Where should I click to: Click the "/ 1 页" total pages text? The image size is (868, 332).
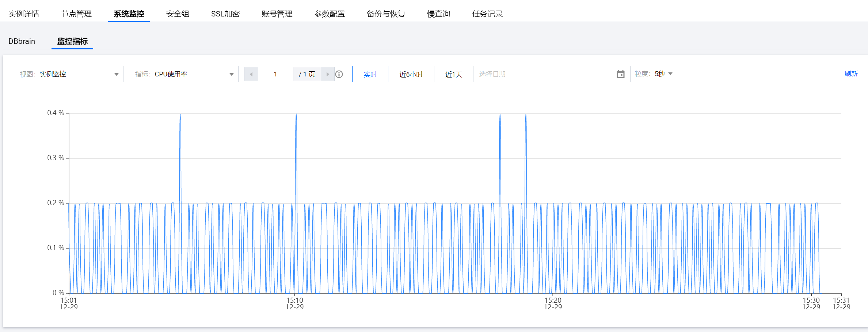point(307,74)
